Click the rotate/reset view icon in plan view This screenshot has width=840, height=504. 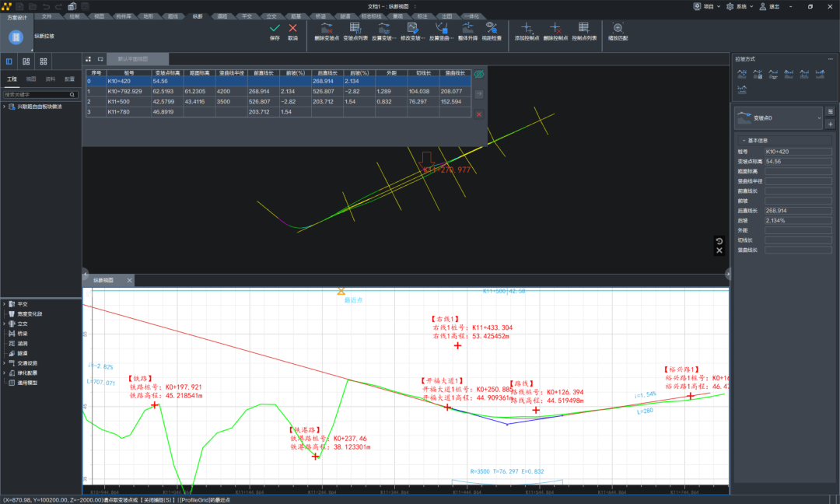(719, 241)
